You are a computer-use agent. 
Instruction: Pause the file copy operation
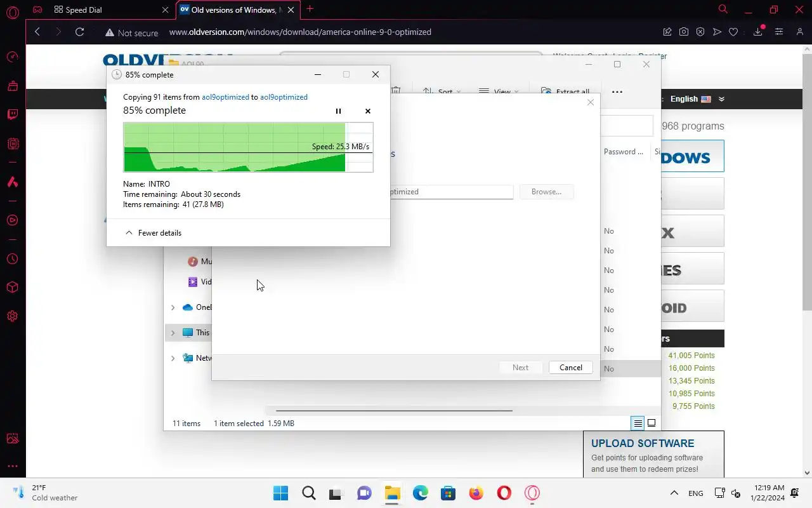(338, 111)
